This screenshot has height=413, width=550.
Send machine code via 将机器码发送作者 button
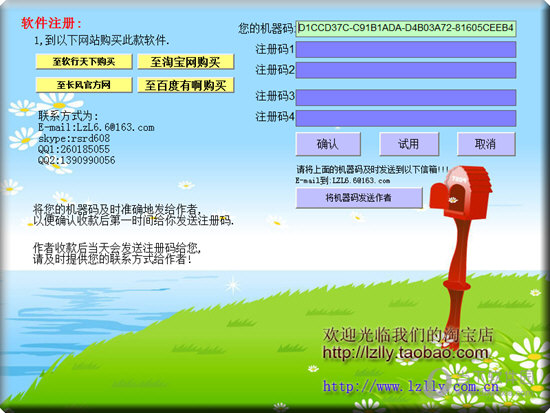(359, 198)
